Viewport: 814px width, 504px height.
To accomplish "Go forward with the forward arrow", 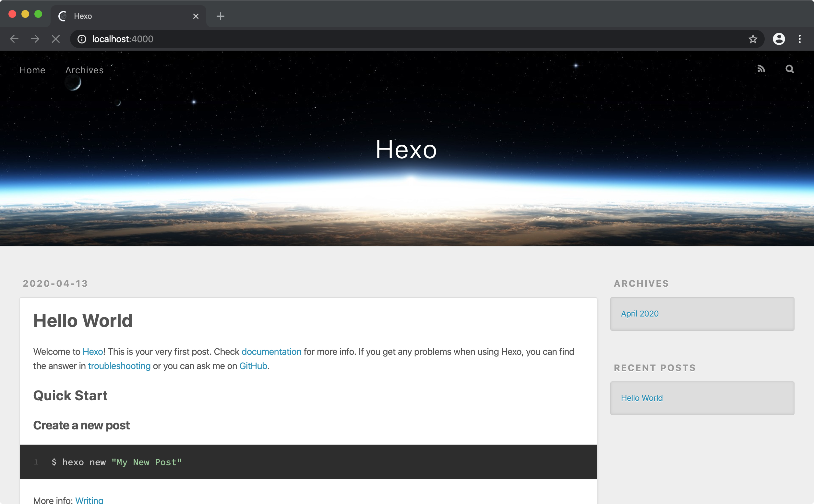I will coord(35,39).
